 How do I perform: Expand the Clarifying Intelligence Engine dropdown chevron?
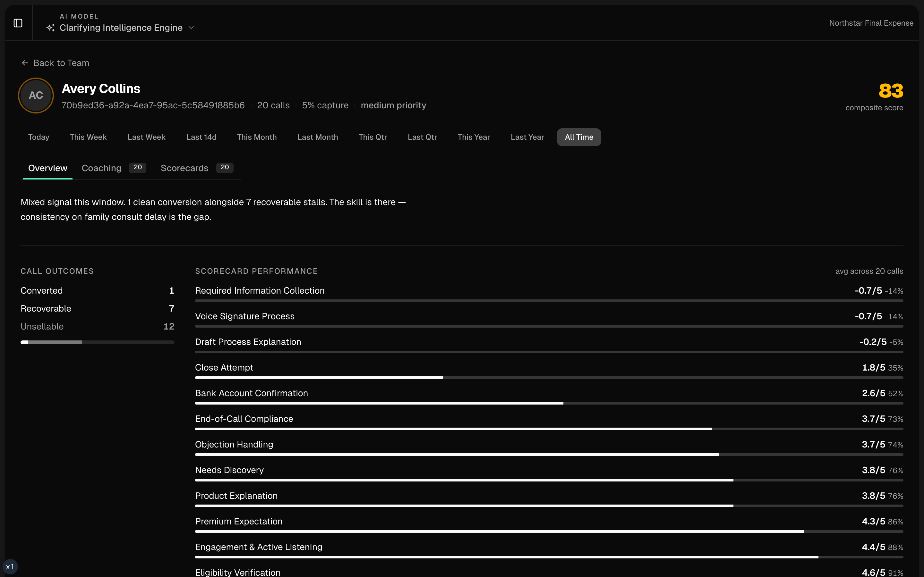(x=192, y=28)
